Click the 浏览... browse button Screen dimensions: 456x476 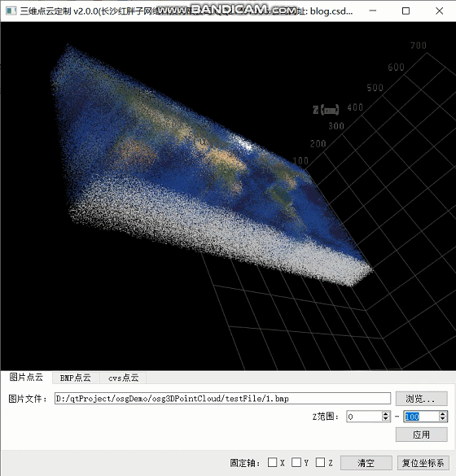pyautogui.click(x=421, y=398)
